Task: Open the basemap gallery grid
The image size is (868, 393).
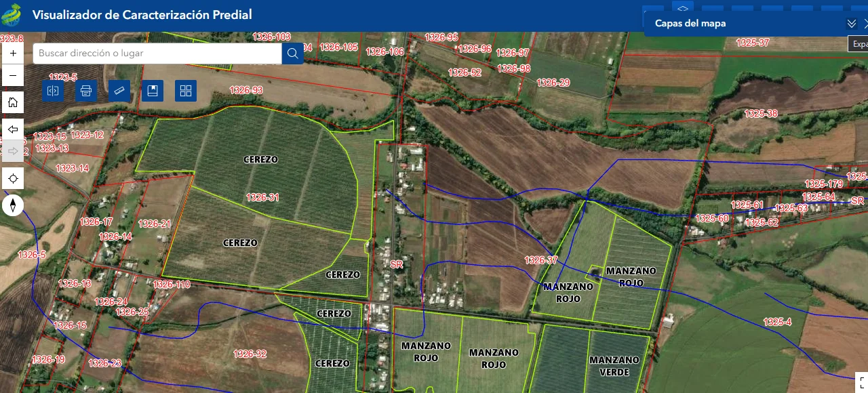Action: pyautogui.click(x=186, y=91)
